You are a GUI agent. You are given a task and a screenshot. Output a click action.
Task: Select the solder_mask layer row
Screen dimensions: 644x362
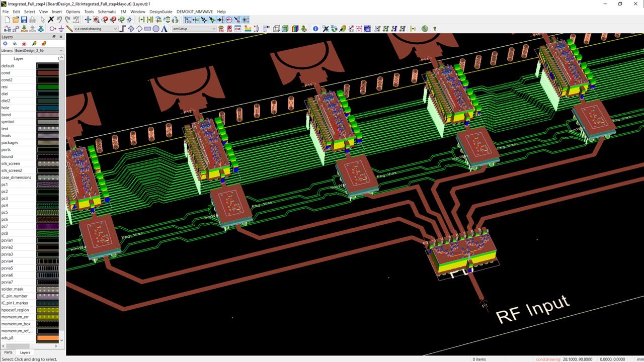point(30,289)
